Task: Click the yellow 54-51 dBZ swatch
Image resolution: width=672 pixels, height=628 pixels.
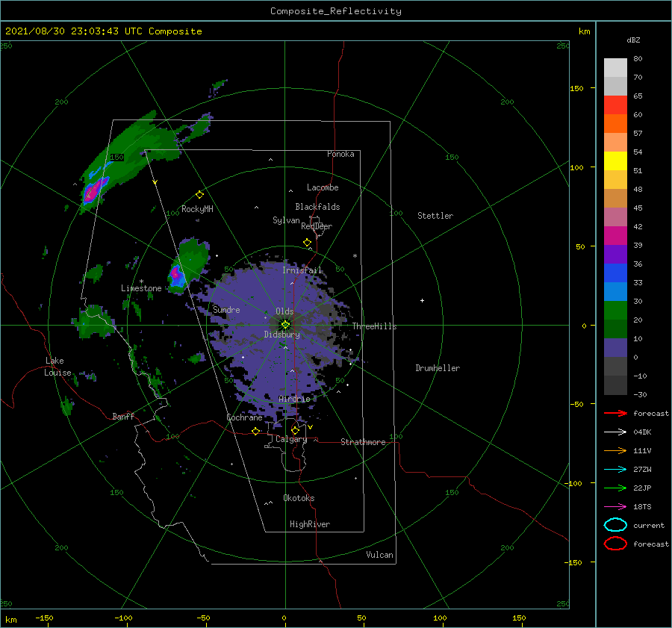Action: (615, 161)
